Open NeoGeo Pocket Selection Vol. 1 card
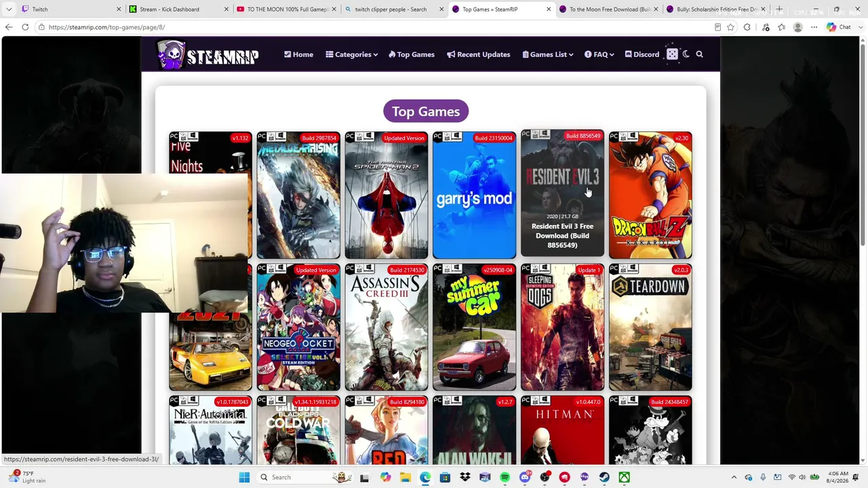The height and width of the screenshot is (488, 868). coord(298,327)
